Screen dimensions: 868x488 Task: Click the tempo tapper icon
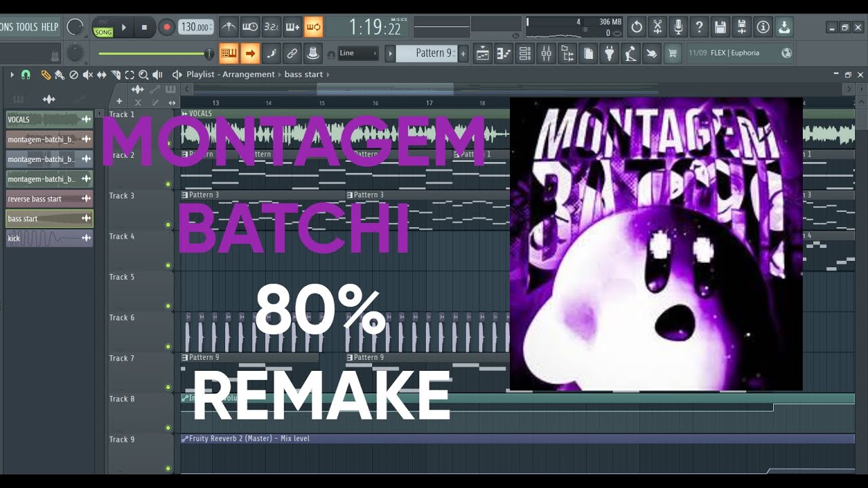(x=631, y=53)
